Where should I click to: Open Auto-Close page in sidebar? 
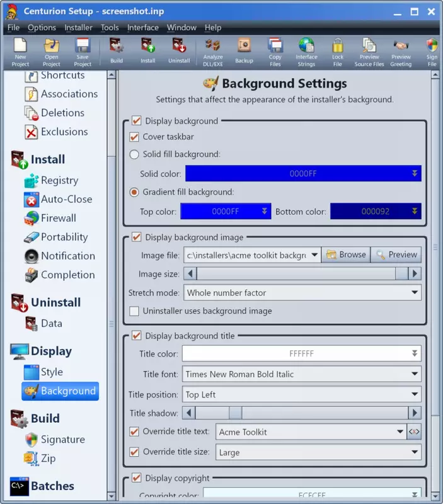[58, 199]
